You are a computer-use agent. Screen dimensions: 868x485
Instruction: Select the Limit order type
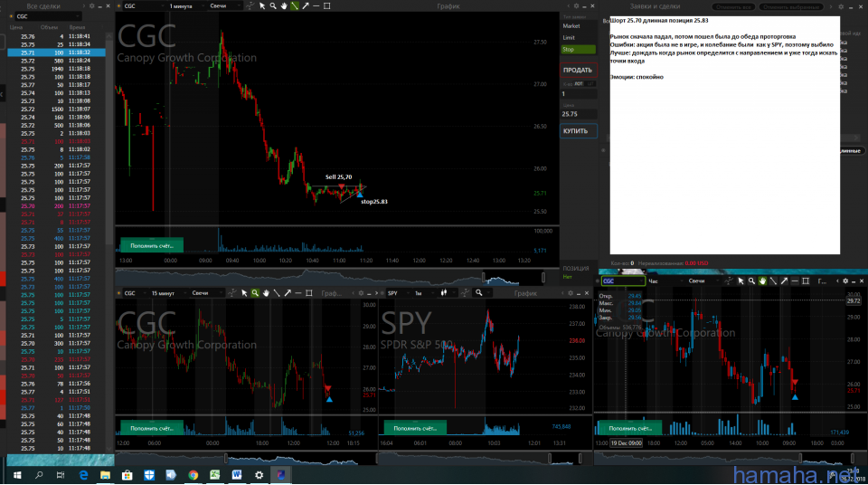click(579, 38)
